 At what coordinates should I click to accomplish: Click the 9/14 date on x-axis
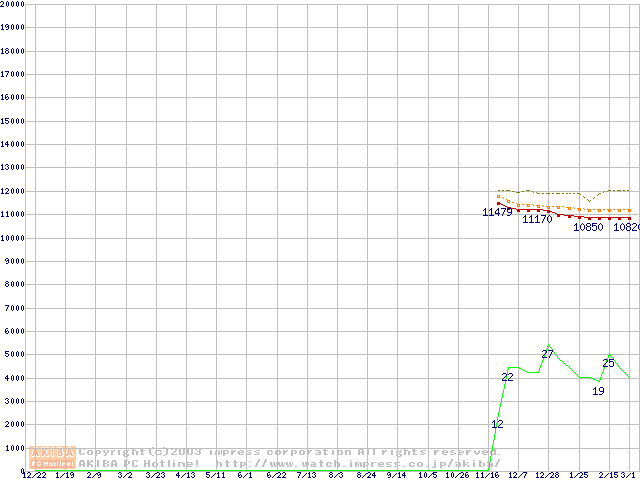tap(397, 475)
